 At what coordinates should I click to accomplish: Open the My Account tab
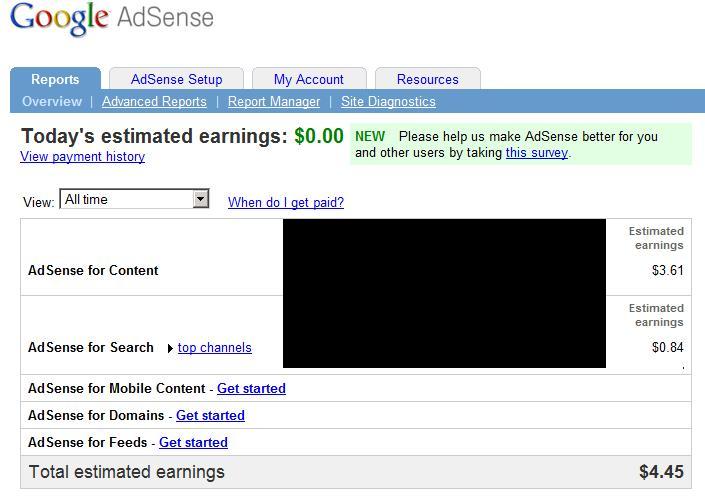pyautogui.click(x=309, y=79)
